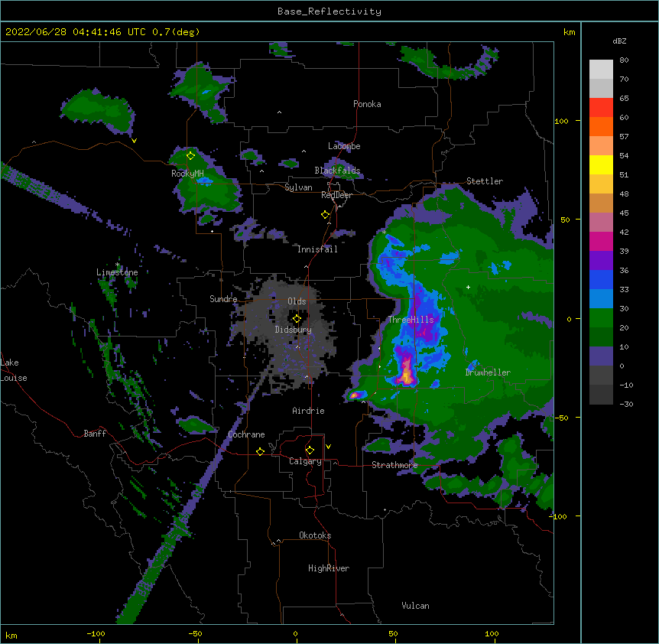659x644 pixels.
Task: Click the RockyMH label
Action: (x=187, y=174)
